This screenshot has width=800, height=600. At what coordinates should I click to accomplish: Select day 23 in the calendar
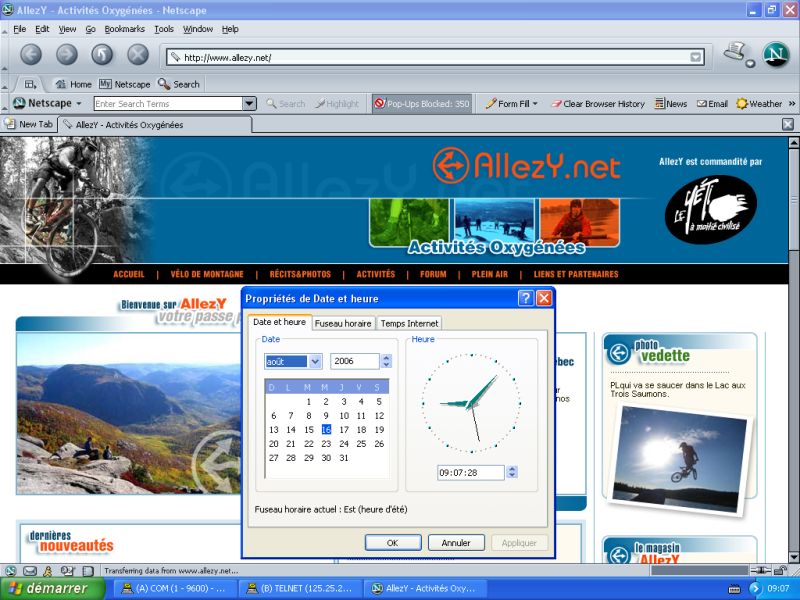click(326, 444)
